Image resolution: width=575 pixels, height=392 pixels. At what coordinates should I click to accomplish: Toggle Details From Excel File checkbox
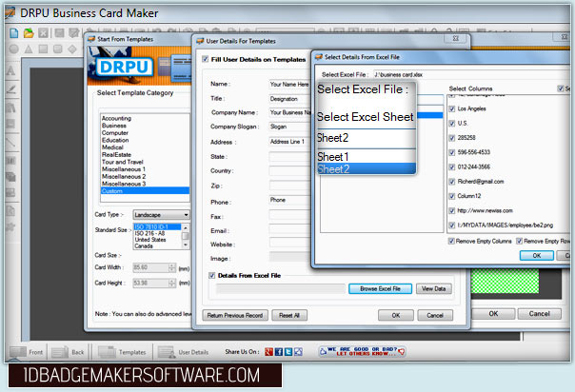[212, 276]
